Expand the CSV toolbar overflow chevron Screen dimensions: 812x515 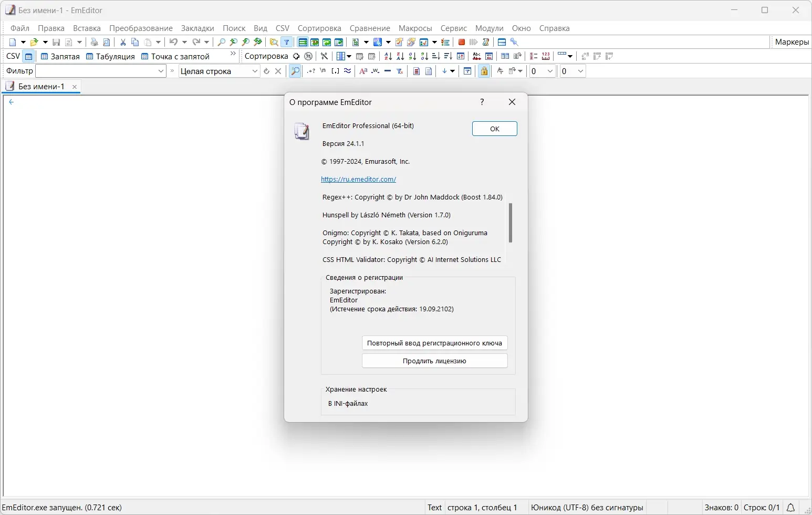pyautogui.click(x=233, y=54)
